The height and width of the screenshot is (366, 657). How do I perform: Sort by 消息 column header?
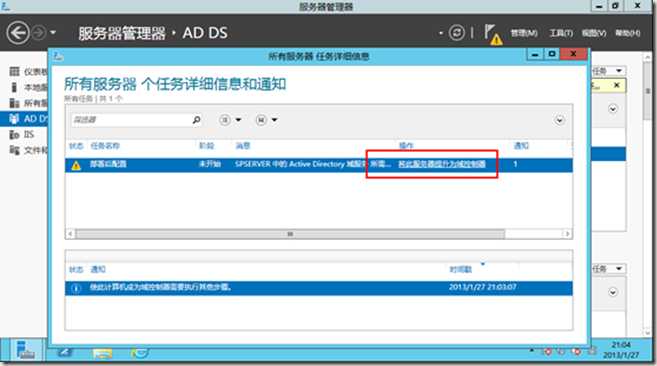click(243, 146)
